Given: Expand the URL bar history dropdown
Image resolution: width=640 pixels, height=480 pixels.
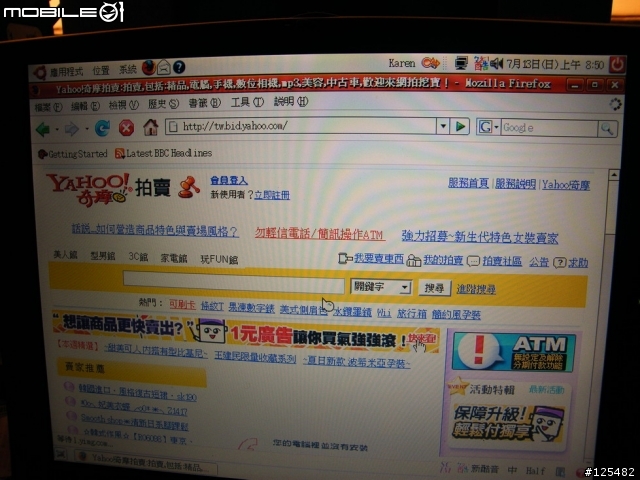Looking at the screenshot, I should (x=443, y=126).
